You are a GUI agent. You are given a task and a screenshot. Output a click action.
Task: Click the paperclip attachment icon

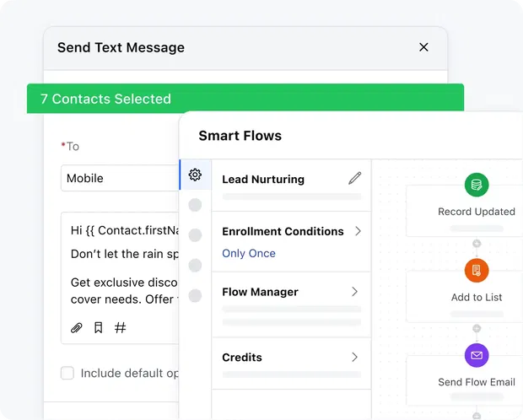(77, 328)
